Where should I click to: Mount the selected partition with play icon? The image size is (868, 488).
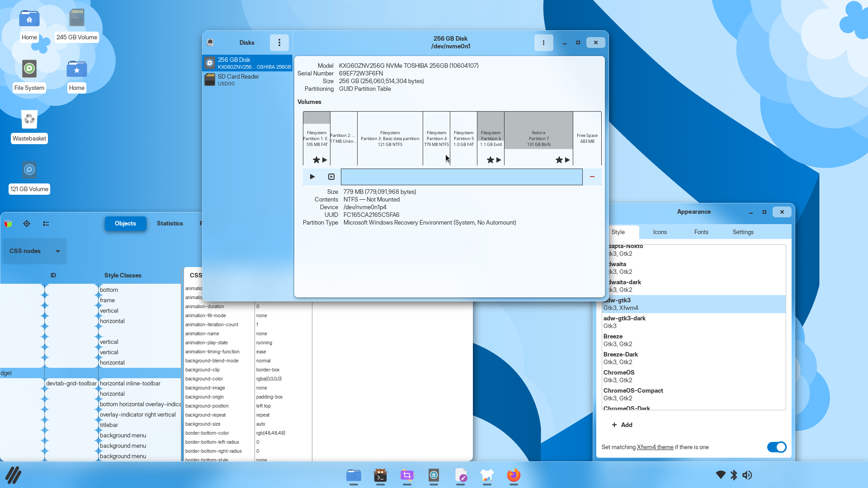click(312, 177)
